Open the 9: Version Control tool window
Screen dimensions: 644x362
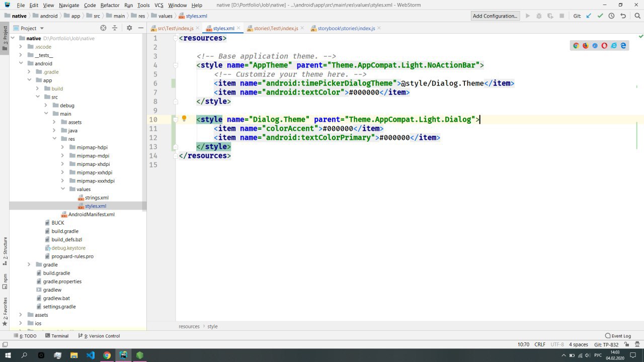99,336
